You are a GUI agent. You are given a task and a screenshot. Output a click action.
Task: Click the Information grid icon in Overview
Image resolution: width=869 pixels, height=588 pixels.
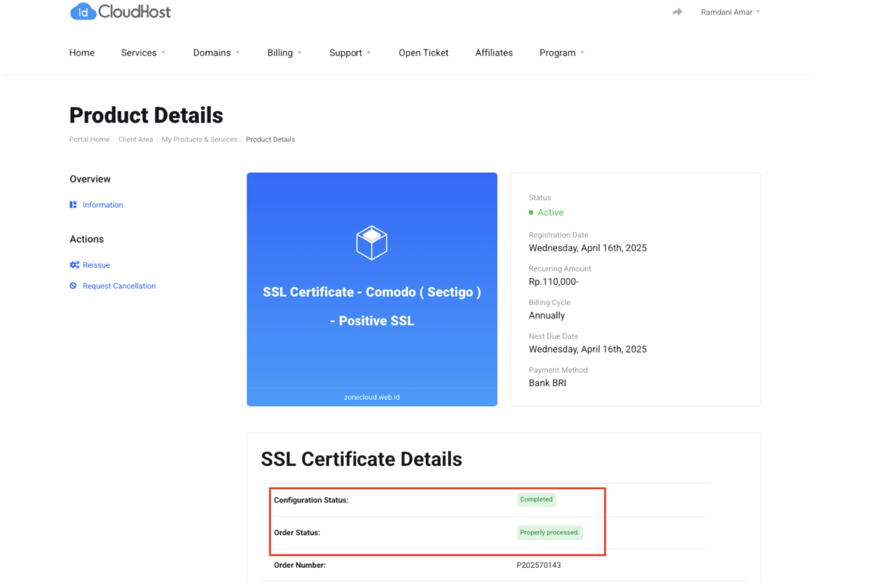point(73,205)
